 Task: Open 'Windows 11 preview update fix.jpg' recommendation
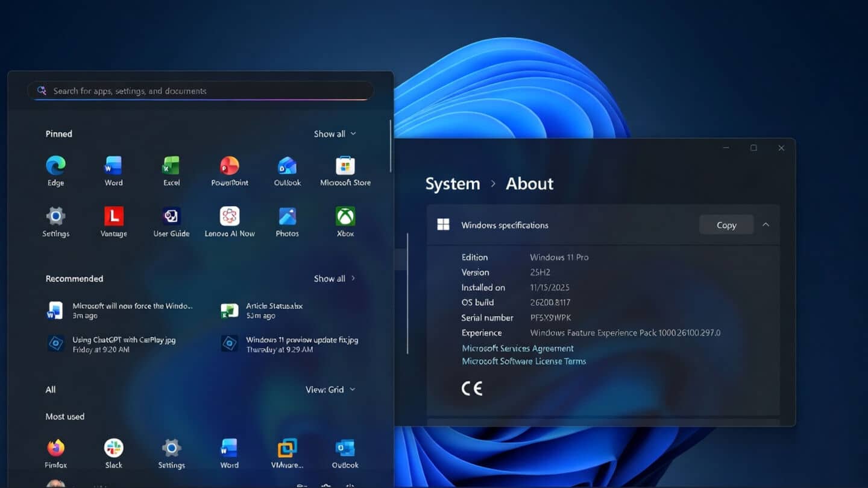point(290,344)
